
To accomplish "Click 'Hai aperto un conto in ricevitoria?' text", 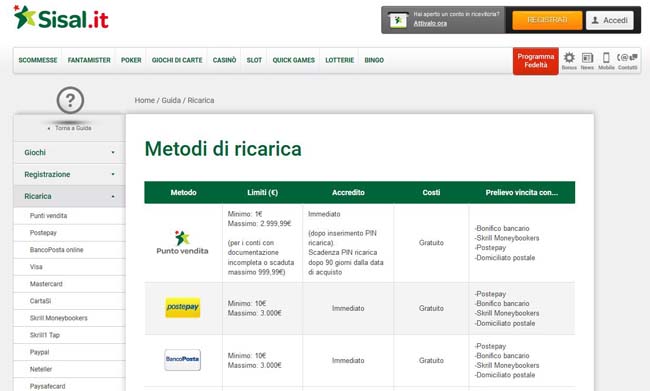I will click(x=456, y=14).
